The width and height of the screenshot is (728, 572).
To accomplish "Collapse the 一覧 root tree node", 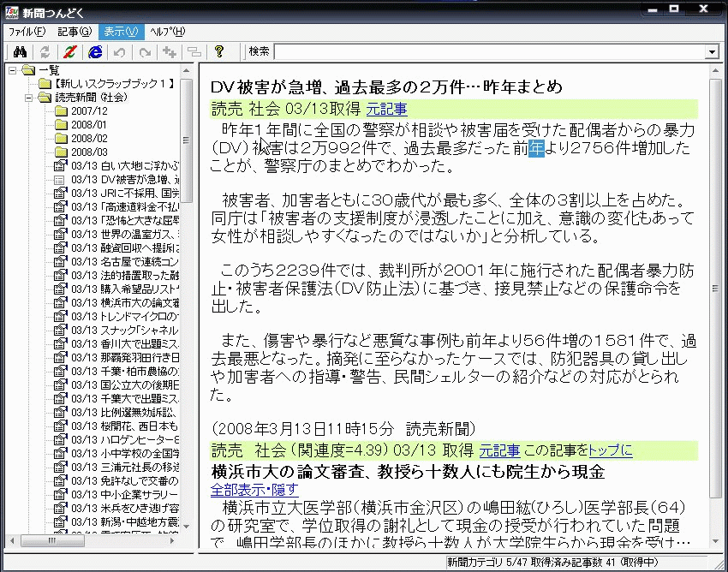I will tap(13, 70).
